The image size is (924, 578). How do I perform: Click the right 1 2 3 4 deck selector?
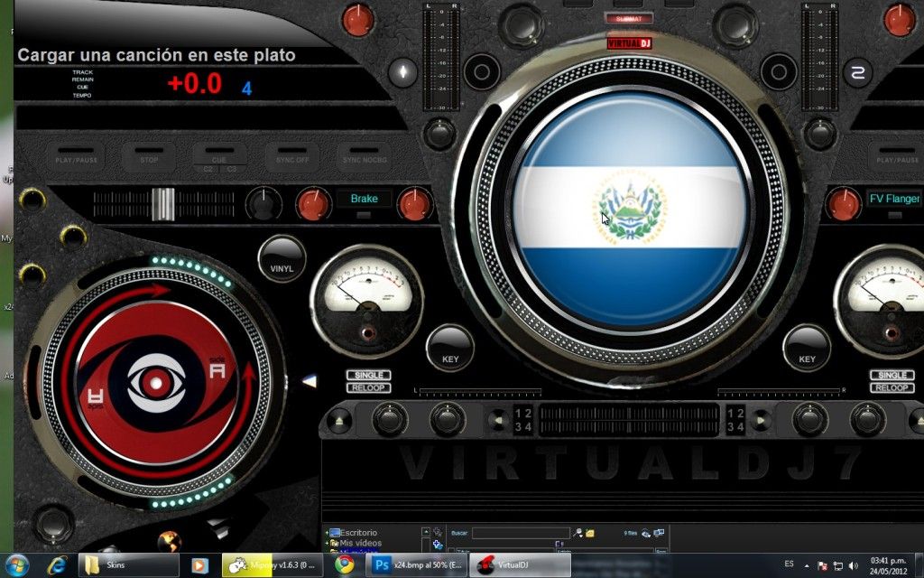pyautogui.click(x=735, y=420)
